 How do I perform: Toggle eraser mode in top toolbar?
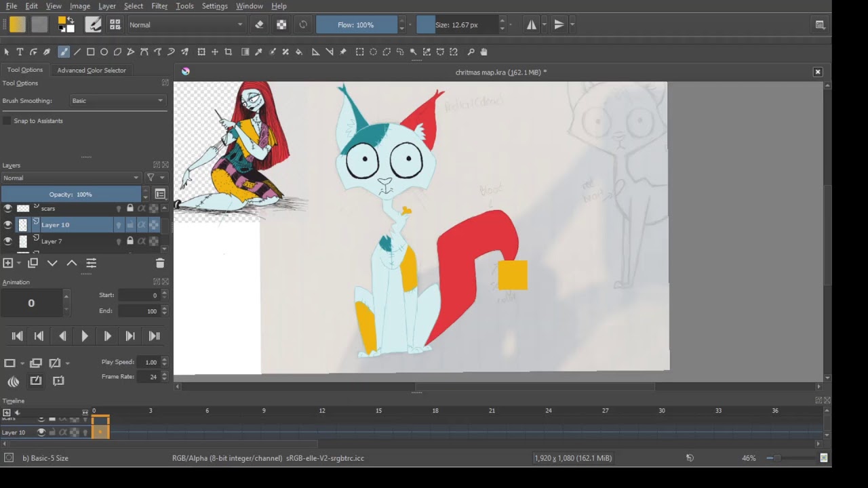259,25
